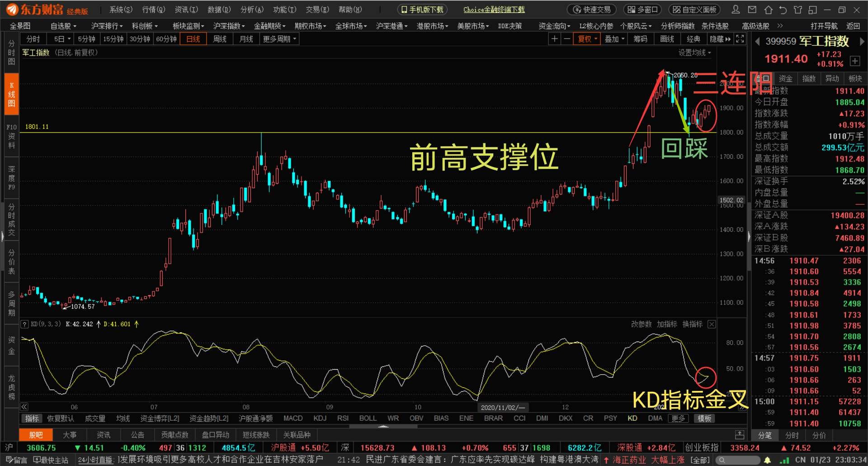Click the export icon above the tick list
The width and height of the screenshot is (868, 466).
click(x=740, y=435)
